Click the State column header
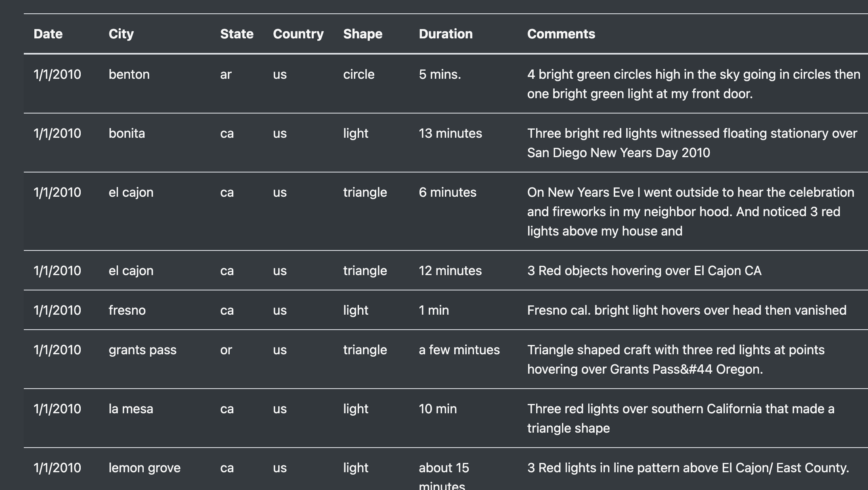Image resolution: width=868 pixels, height=490 pixels. click(237, 34)
